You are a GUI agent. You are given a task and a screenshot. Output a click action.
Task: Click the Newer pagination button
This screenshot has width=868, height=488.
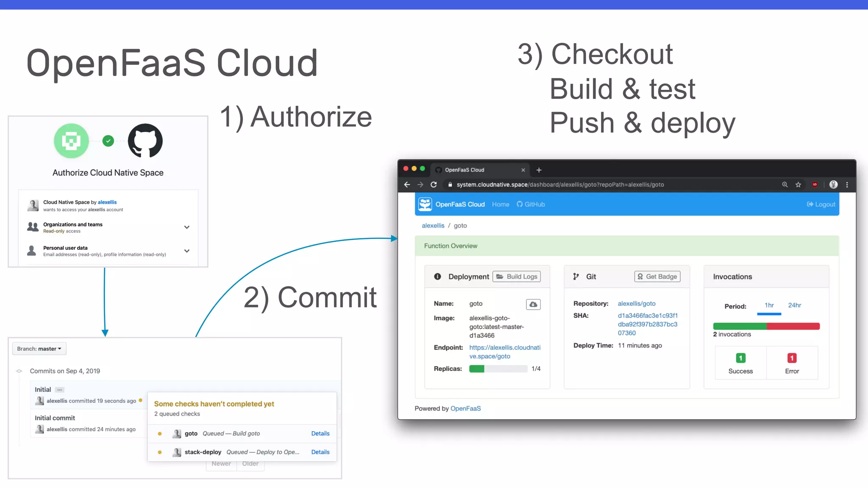point(221,464)
